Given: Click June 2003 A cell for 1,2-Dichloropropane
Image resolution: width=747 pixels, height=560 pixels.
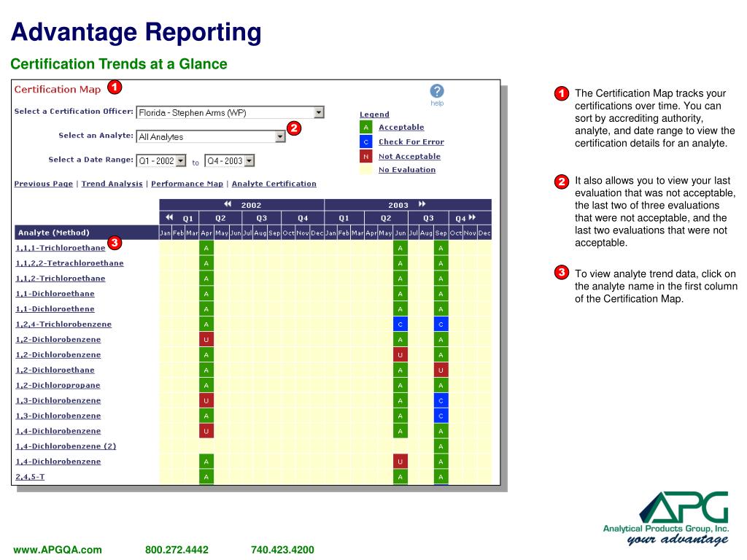Looking at the screenshot, I should point(400,385).
